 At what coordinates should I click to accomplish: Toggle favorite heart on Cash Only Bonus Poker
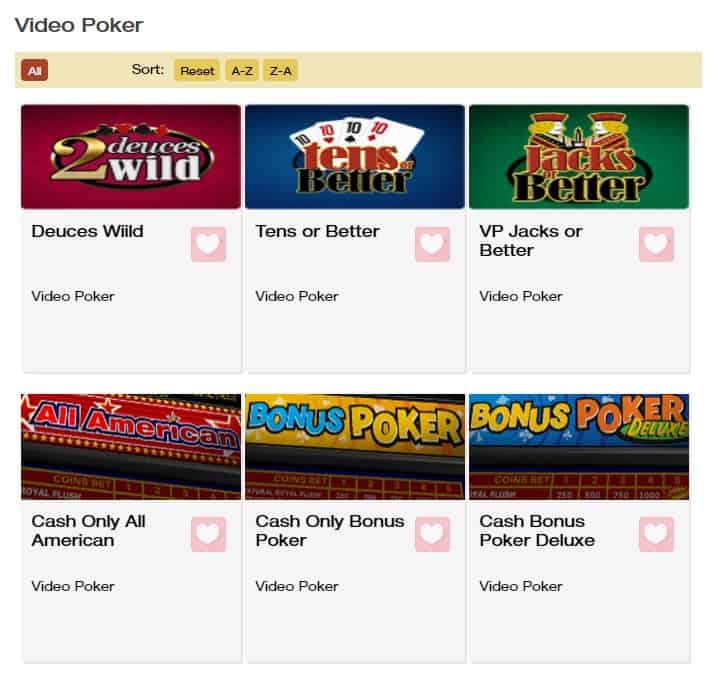coord(433,534)
